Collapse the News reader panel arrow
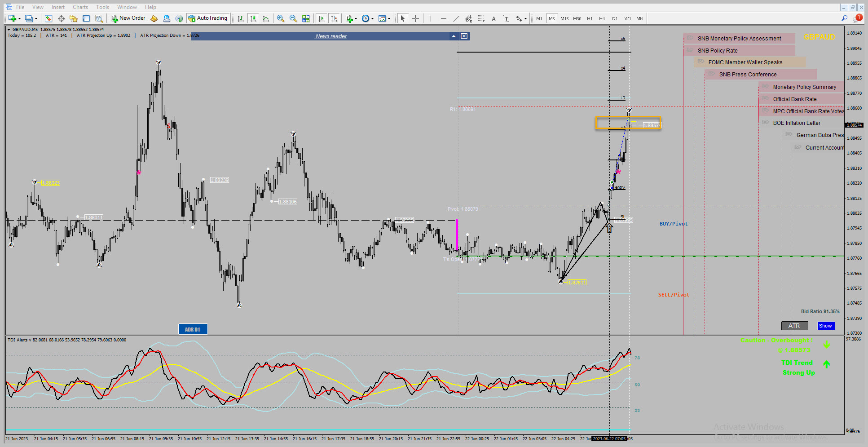 pos(454,36)
